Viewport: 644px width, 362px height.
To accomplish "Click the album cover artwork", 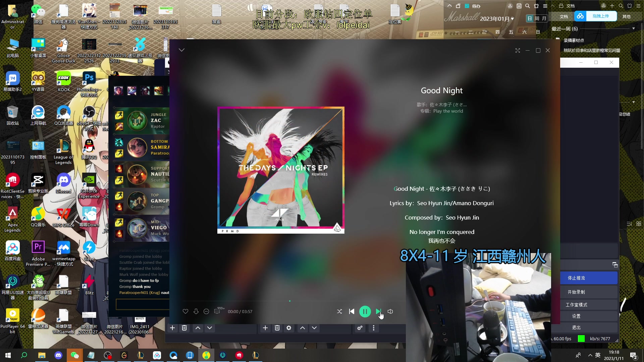I will (281, 170).
